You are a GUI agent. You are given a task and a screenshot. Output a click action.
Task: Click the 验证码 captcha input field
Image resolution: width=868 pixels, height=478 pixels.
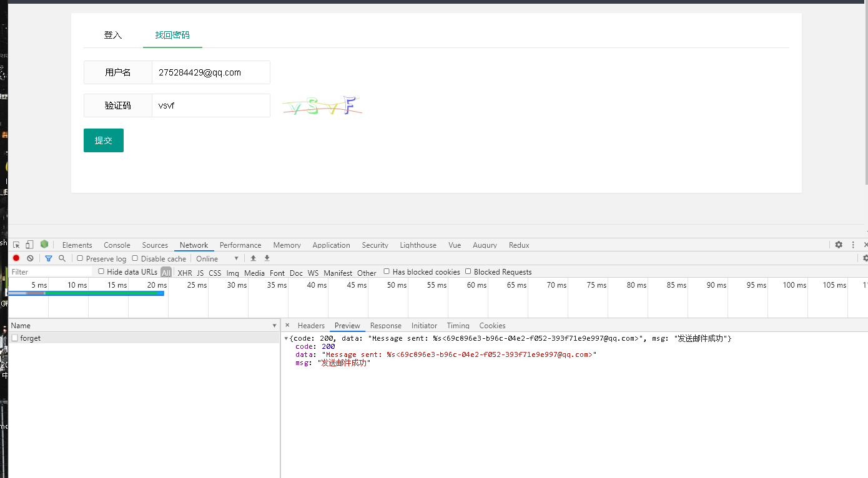211,105
